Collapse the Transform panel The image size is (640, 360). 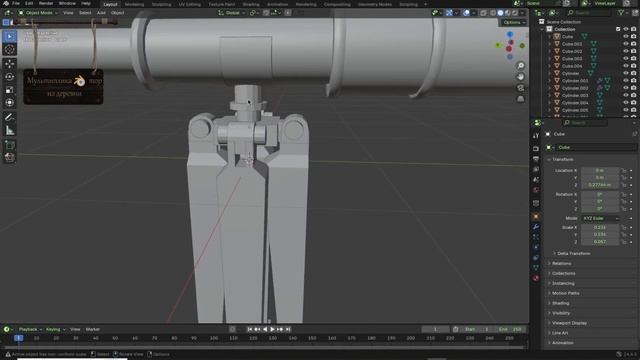click(x=562, y=160)
